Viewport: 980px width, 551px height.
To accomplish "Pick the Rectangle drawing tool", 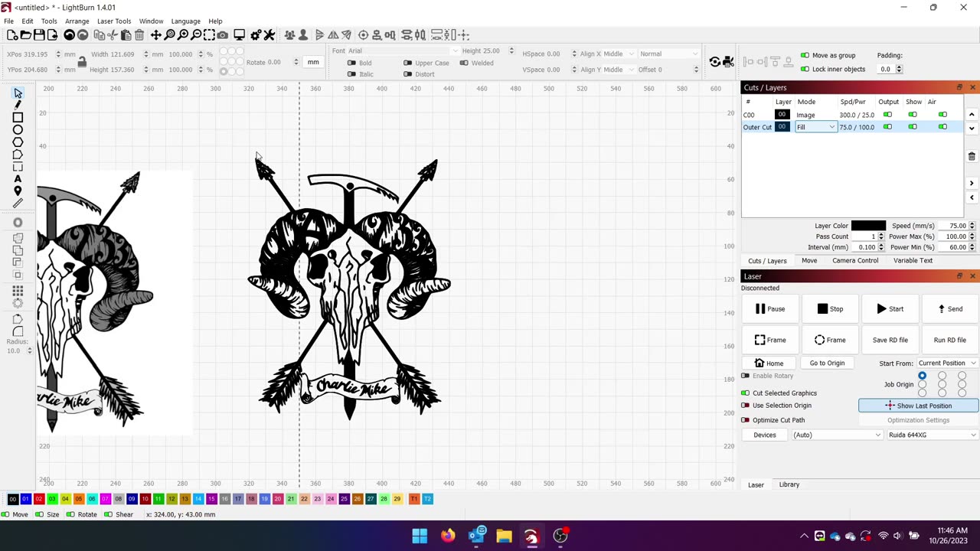I will point(18,118).
